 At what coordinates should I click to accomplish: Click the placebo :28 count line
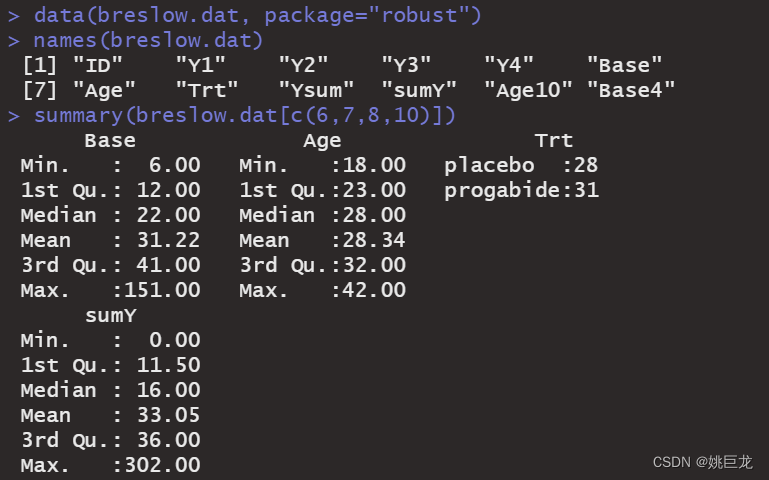pos(521,166)
